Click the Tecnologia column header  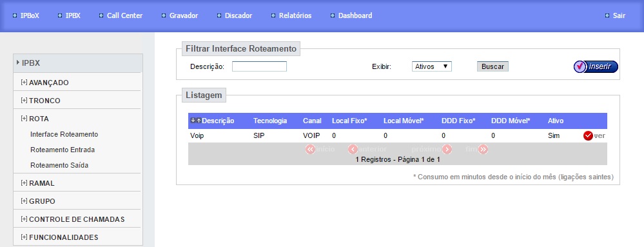point(270,121)
